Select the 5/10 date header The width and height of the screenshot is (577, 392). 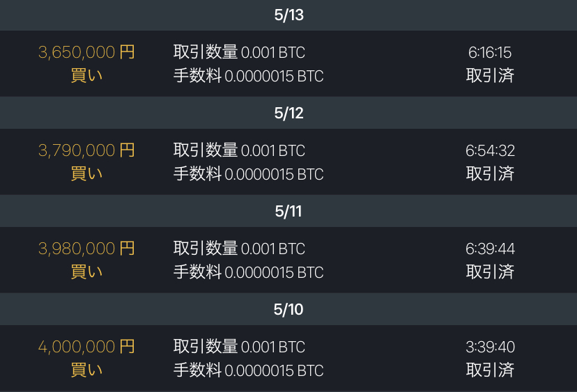pos(288,309)
